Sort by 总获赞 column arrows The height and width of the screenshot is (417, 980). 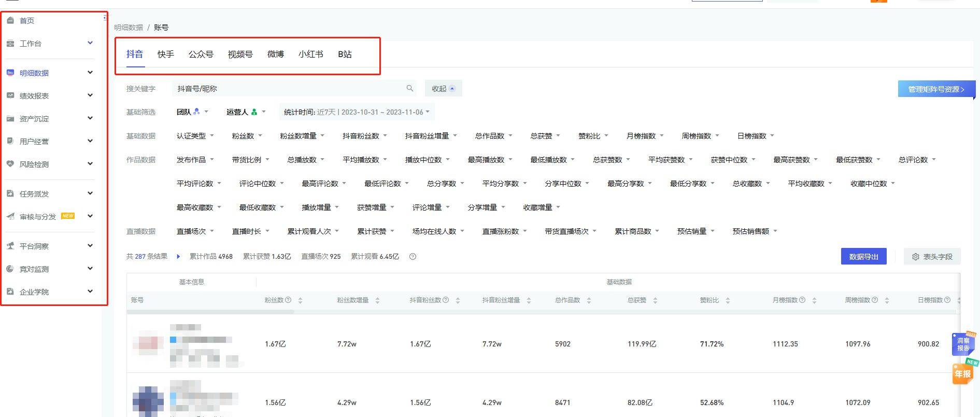(x=655, y=300)
